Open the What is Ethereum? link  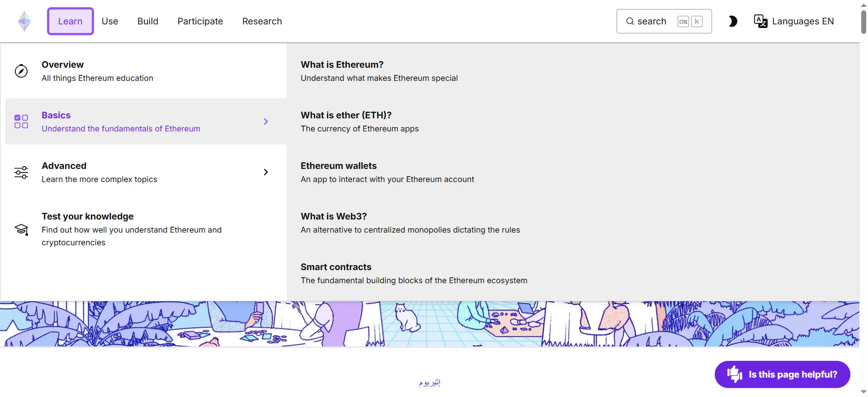[x=342, y=65]
